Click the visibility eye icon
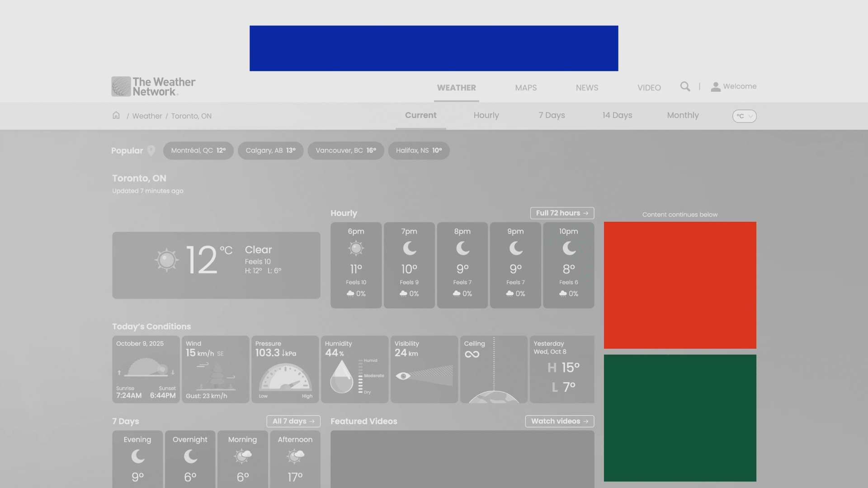 (x=403, y=376)
